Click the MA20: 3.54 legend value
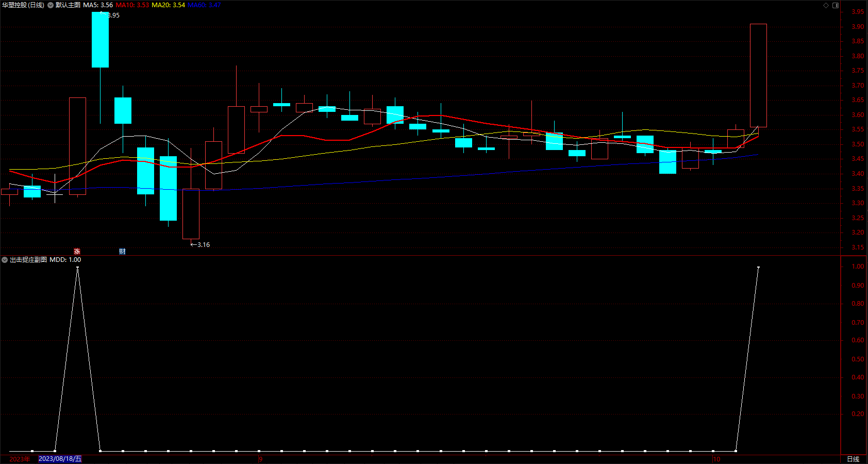Viewport: 868px width, 464px height. click(168, 5)
